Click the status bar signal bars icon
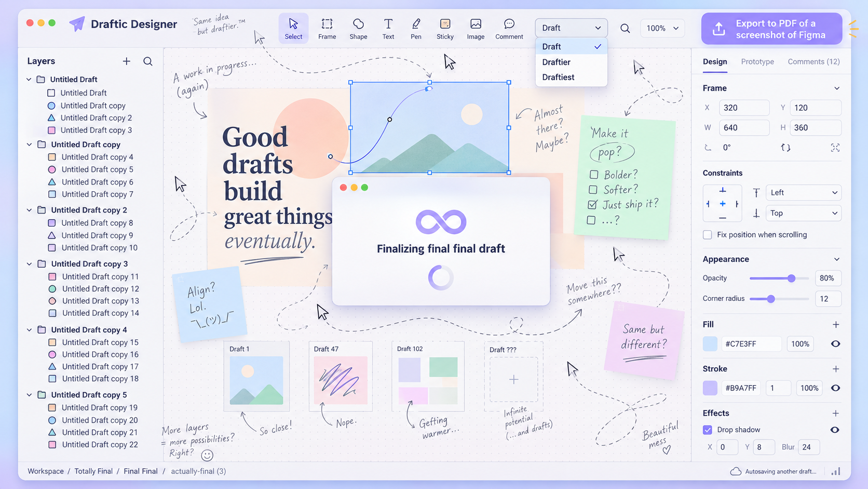Viewport: 868px width, 489px height. [x=835, y=471]
